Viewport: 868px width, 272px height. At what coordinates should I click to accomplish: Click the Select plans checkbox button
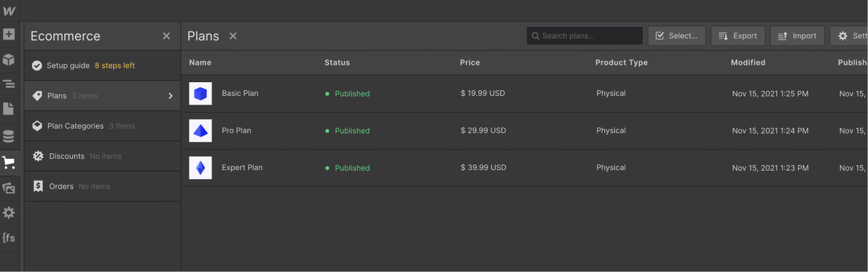pyautogui.click(x=676, y=36)
